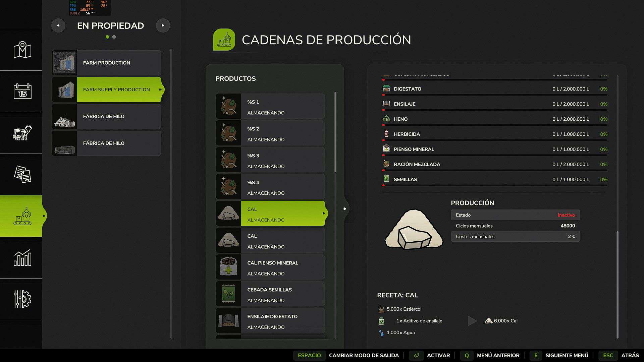Viewport: 644px width, 362px height.
Task: Toggle the Estado Inactivo production row
Action: 515,215
